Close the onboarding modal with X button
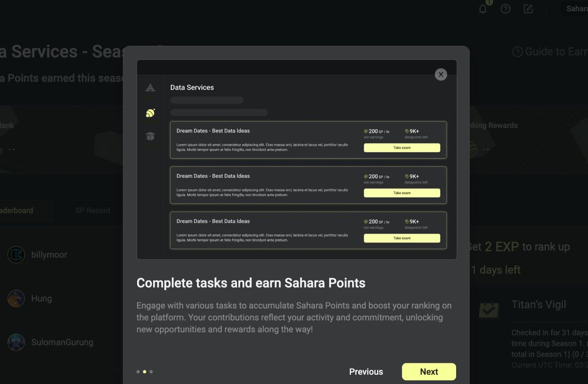 pyautogui.click(x=441, y=74)
